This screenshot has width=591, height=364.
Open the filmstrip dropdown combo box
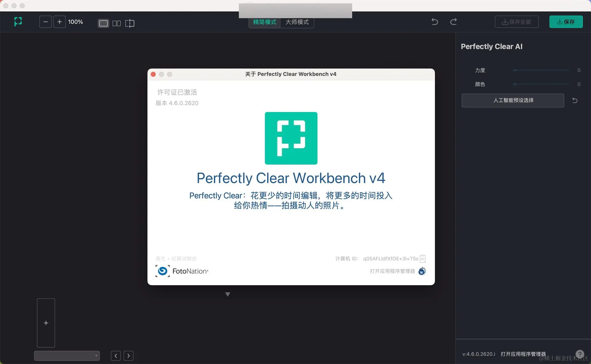(x=67, y=355)
